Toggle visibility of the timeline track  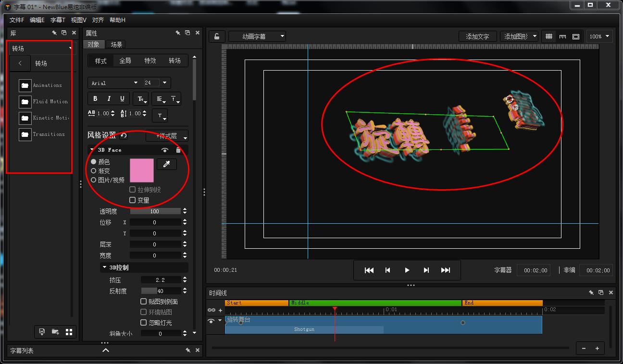point(211,321)
